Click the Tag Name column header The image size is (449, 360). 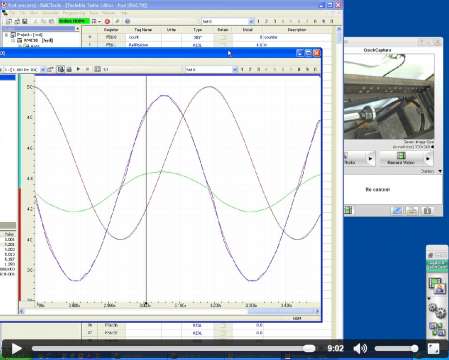[143, 30]
